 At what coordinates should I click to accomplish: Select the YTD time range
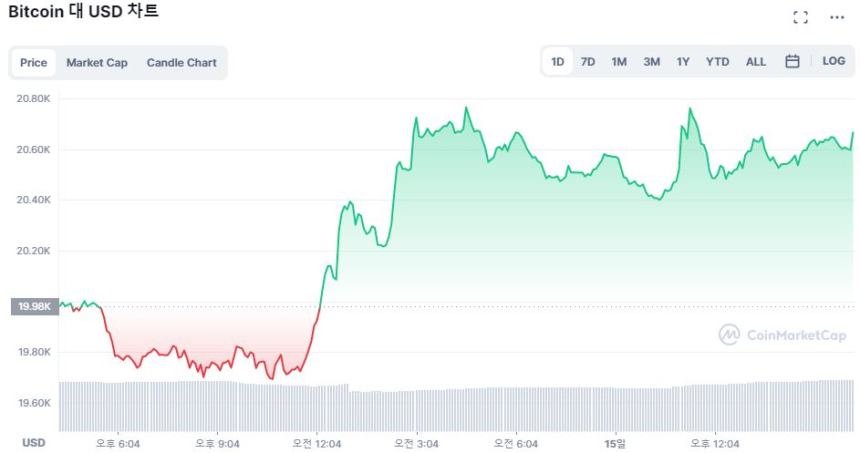point(717,62)
